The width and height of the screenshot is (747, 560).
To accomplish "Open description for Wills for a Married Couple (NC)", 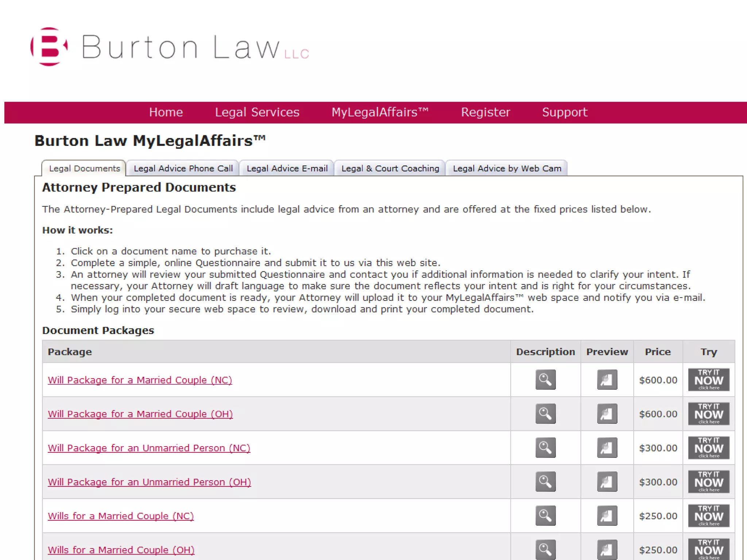I will coord(545,516).
